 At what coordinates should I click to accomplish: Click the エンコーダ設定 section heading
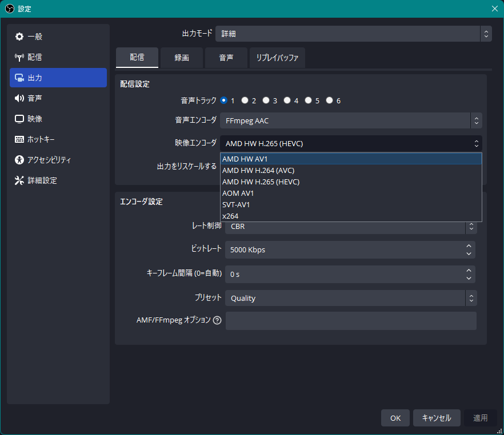142,202
